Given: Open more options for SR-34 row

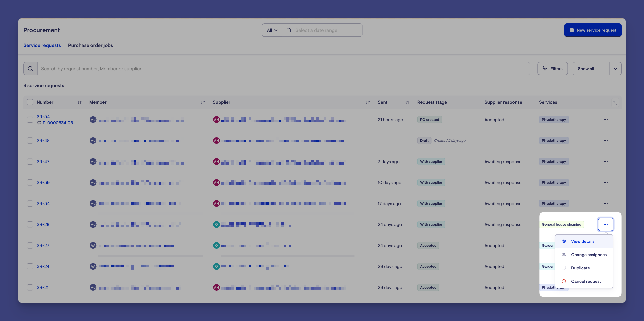Looking at the screenshot, I should pos(606,203).
